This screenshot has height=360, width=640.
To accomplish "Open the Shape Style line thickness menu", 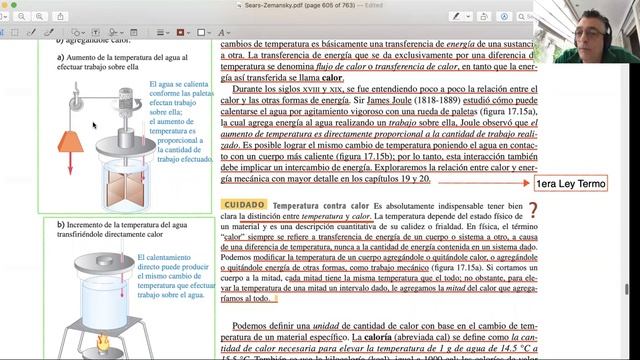I will pos(162,32).
